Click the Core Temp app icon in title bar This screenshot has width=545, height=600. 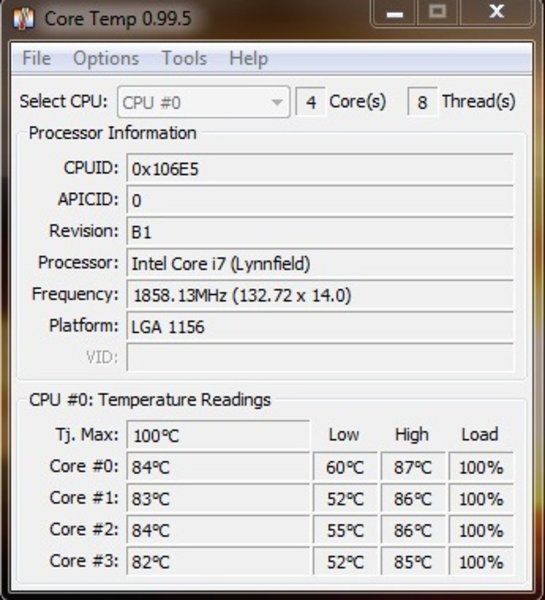pos(24,18)
